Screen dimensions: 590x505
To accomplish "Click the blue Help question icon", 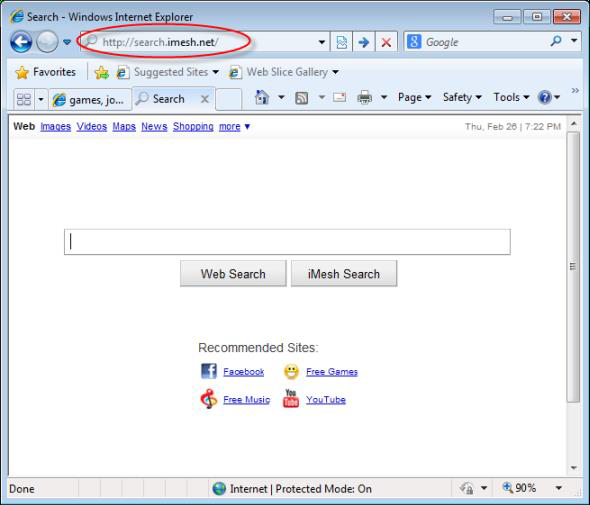I will [x=544, y=97].
